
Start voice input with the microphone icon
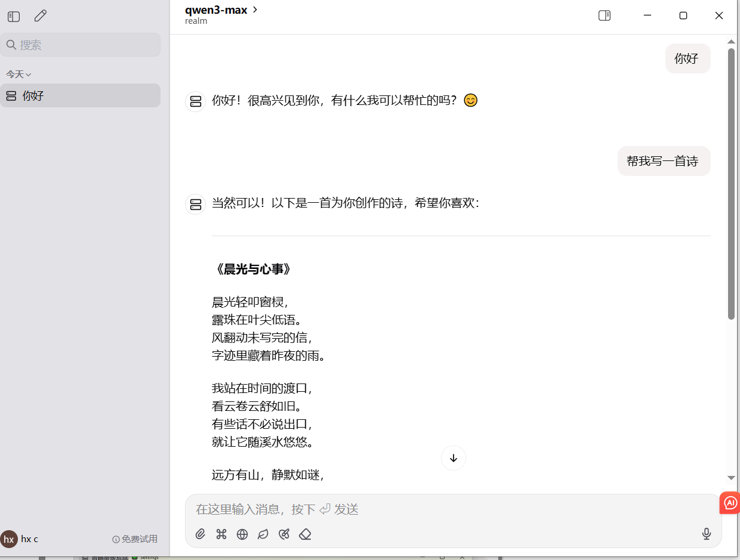(706, 534)
